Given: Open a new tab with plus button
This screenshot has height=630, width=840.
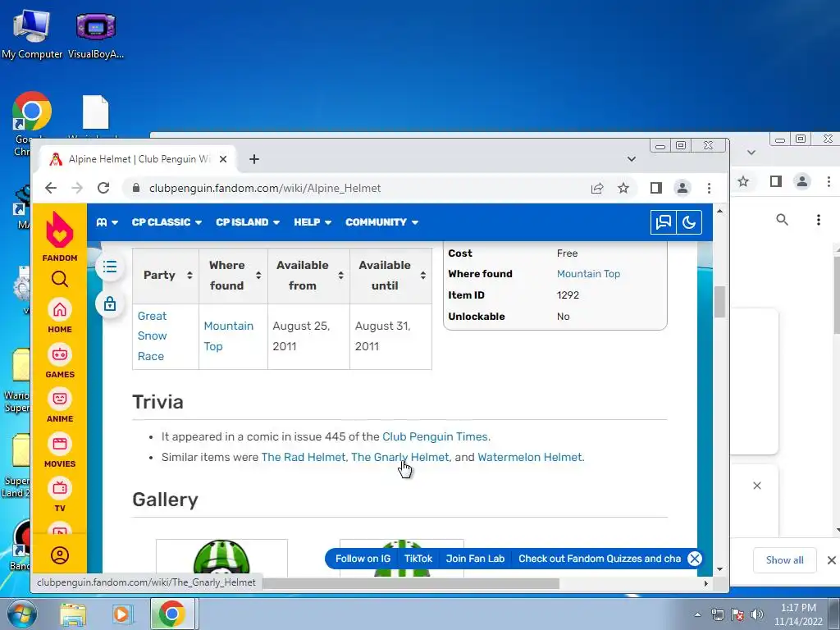Looking at the screenshot, I should 254,159.
